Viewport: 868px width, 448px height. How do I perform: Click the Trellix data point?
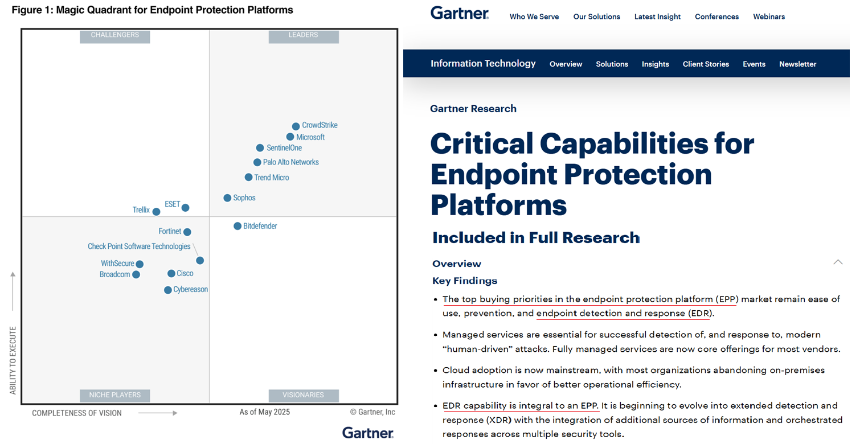(156, 212)
